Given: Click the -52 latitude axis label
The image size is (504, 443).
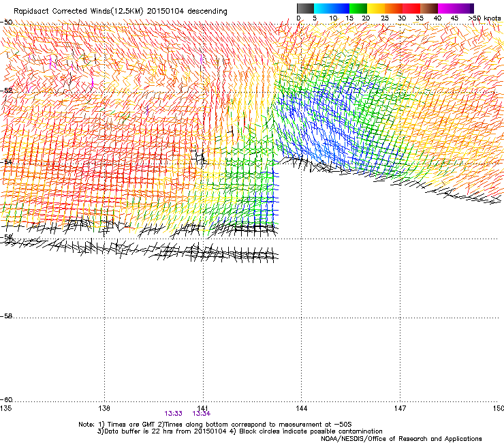Looking at the screenshot, I should (6, 91).
